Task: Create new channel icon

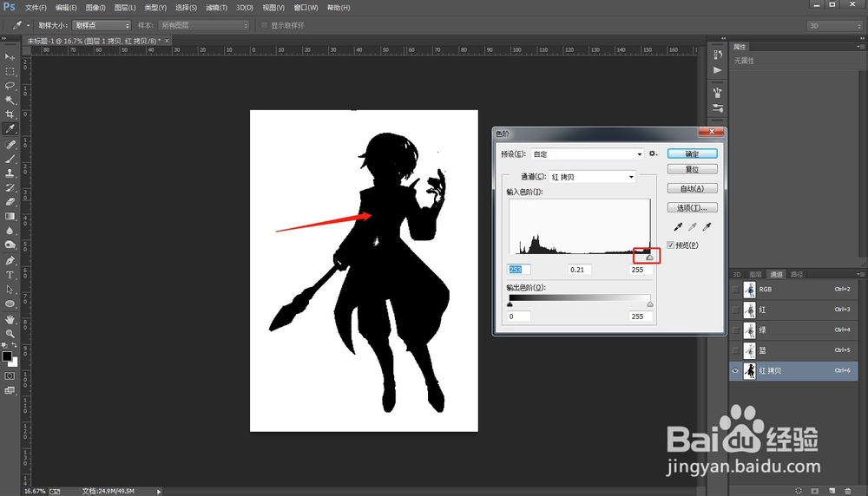Action: tap(832, 491)
